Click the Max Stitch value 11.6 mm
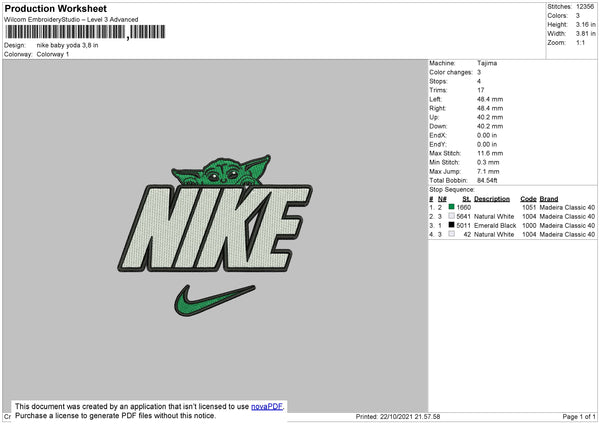 490,153
